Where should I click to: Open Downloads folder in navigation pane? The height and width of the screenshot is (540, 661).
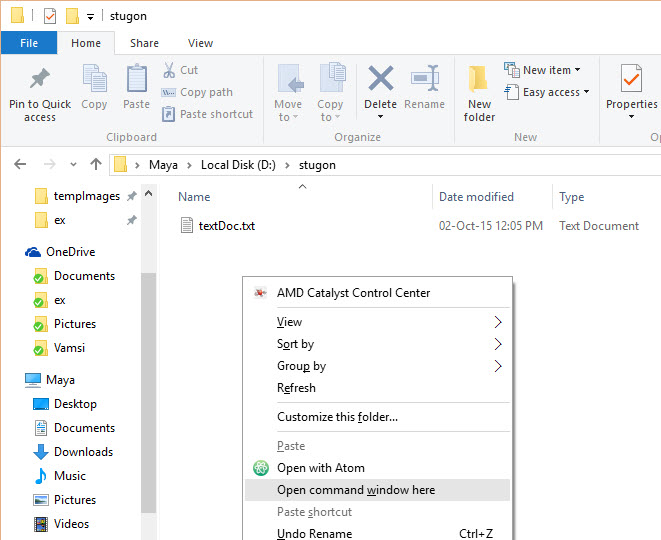(x=83, y=452)
